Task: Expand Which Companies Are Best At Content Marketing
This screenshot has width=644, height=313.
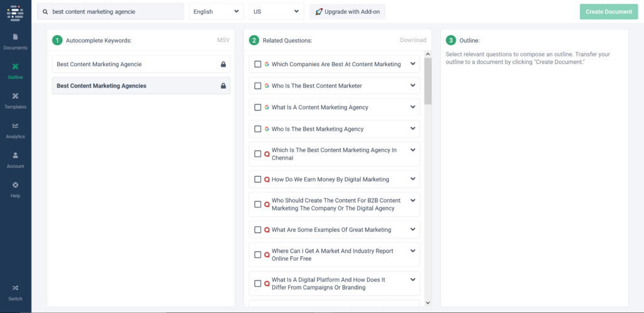Action: [x=413, y=63]
